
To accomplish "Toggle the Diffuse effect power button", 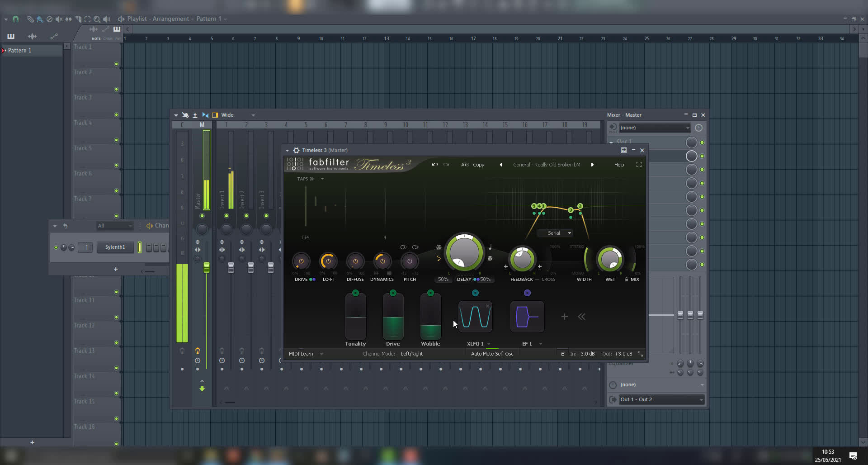I will (355, 261).
